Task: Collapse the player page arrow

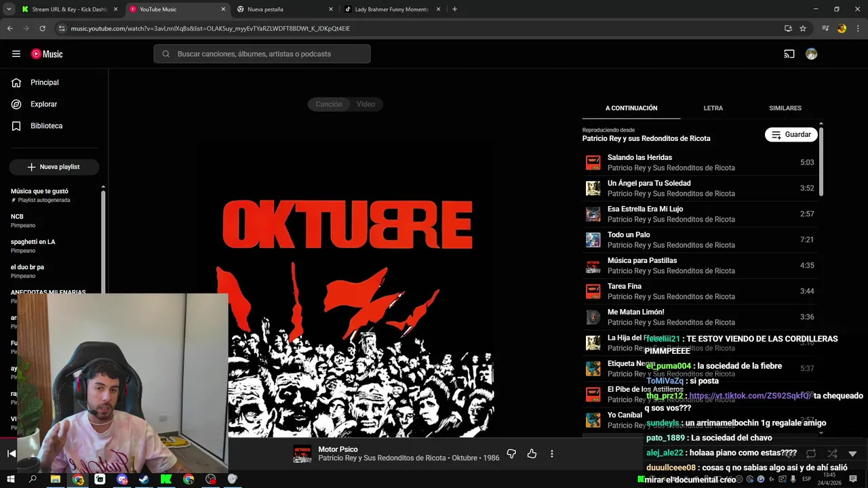Action: 852,453
